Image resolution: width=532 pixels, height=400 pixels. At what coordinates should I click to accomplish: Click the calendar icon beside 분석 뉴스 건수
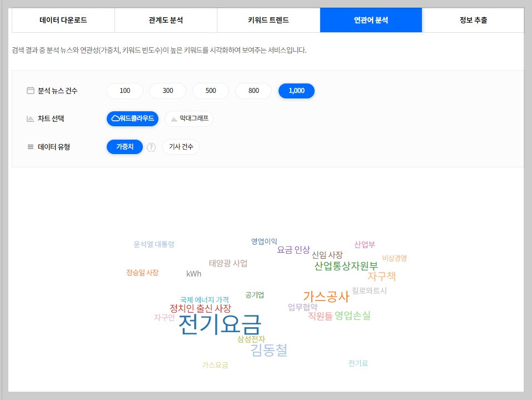pyautogui.click(x=31, y=91)
